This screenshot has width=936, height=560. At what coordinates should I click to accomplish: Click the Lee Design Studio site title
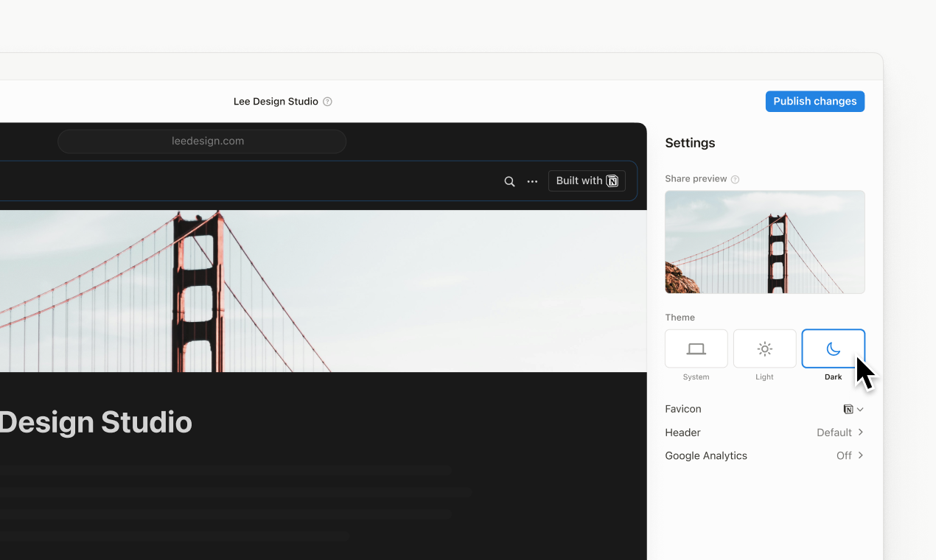point(275,101)
